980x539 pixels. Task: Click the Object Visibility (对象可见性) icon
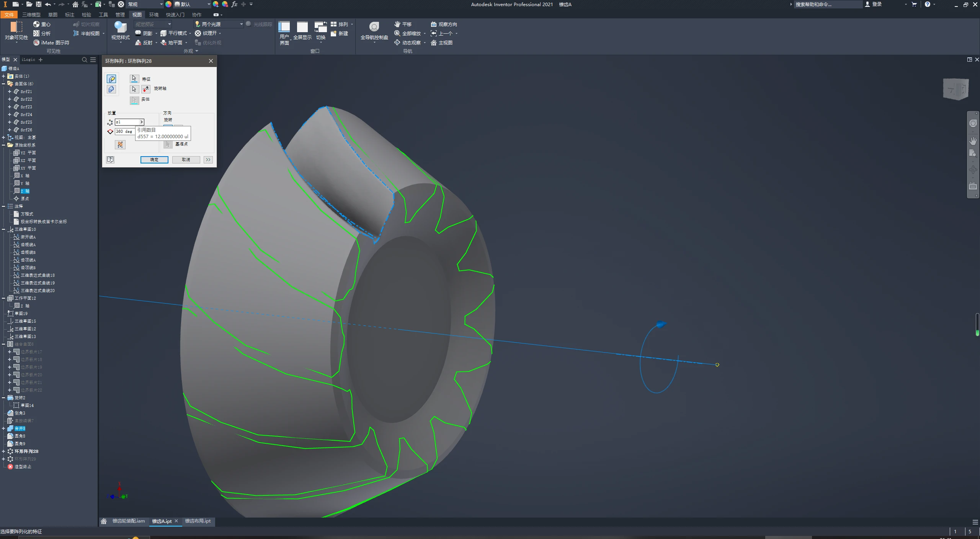tap(16, 28)
